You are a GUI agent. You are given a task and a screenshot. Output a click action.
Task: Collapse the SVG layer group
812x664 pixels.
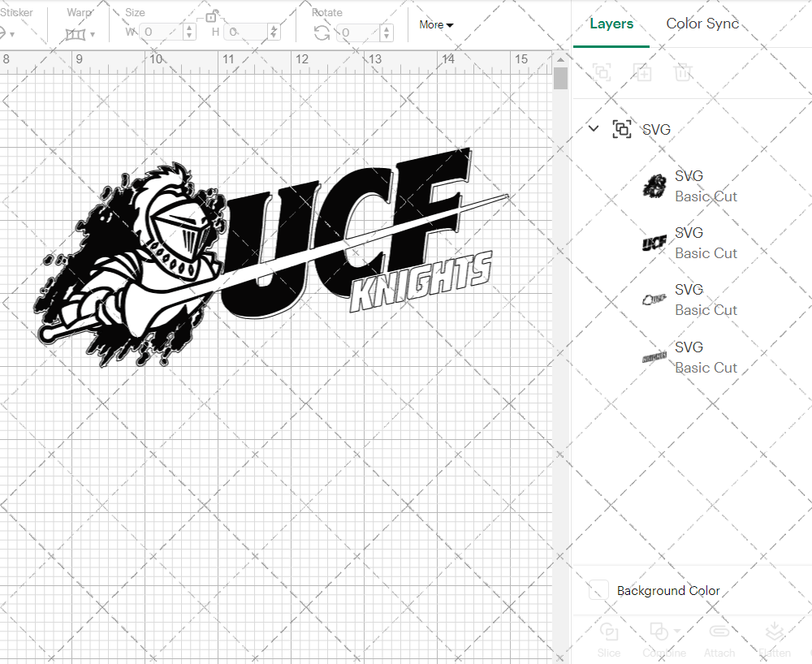[594, 129]
